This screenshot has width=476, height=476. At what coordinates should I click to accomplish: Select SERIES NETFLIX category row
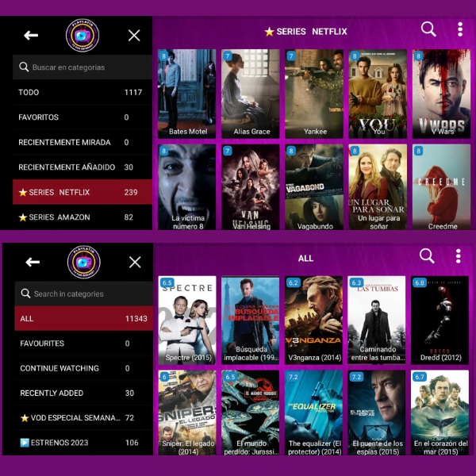tap(83, 192)
